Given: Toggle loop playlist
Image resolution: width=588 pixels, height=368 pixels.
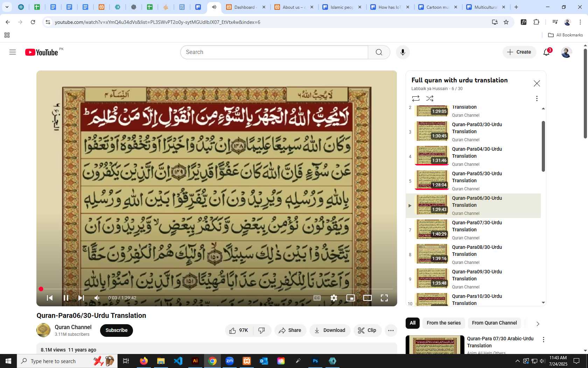Looking at the screenshot, I should [416, 98].
